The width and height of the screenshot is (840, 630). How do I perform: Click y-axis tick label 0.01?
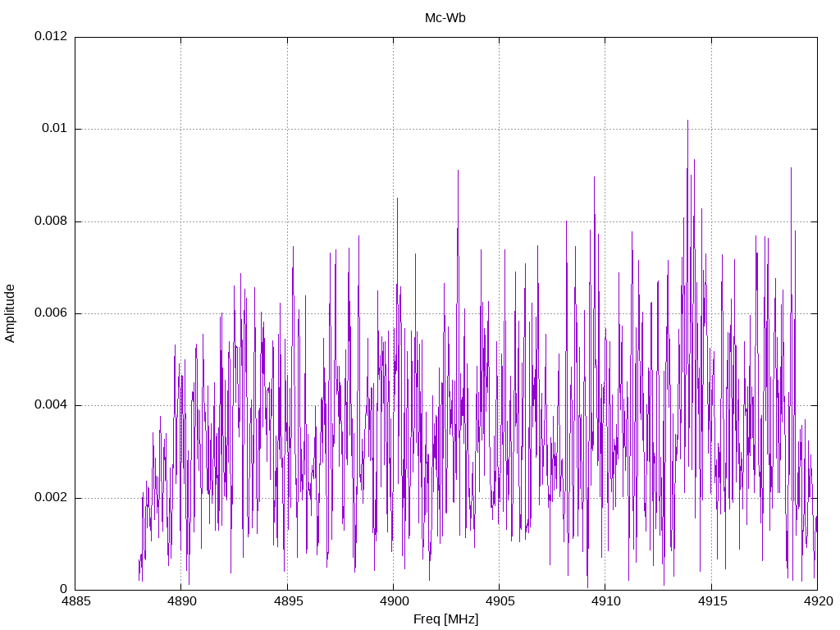pyautogui.click(x=55, y=129)
